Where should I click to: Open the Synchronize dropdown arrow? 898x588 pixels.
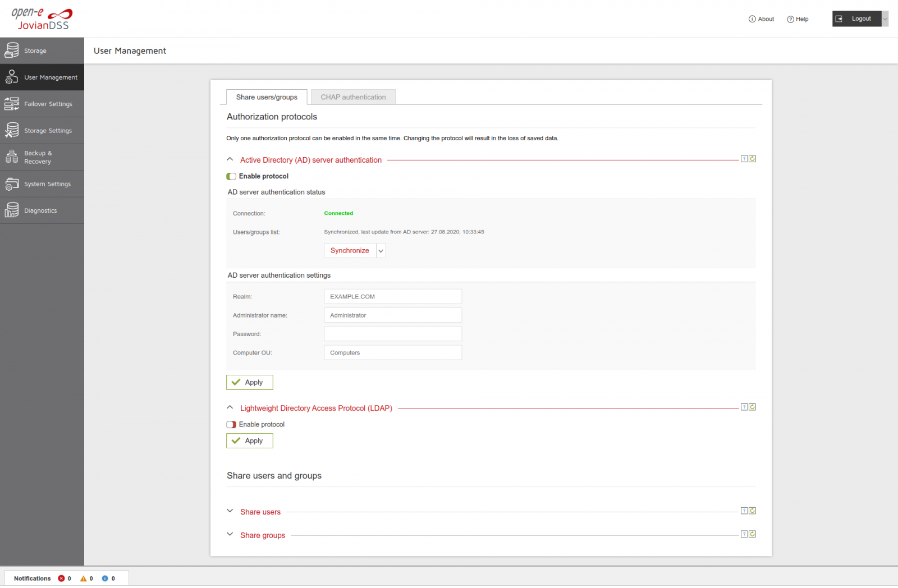(x=381, y=251)
